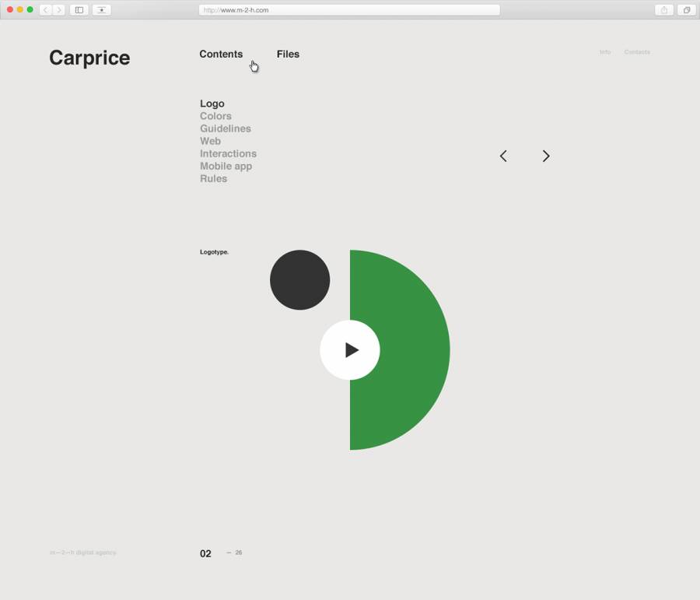
Task: Go to the Guidelines section
Action: (225, 128)
